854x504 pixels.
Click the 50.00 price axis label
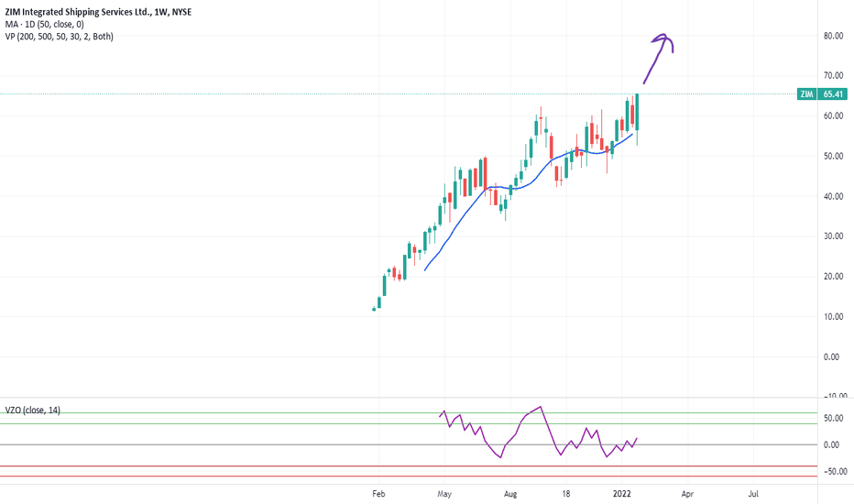pos(833,157)
